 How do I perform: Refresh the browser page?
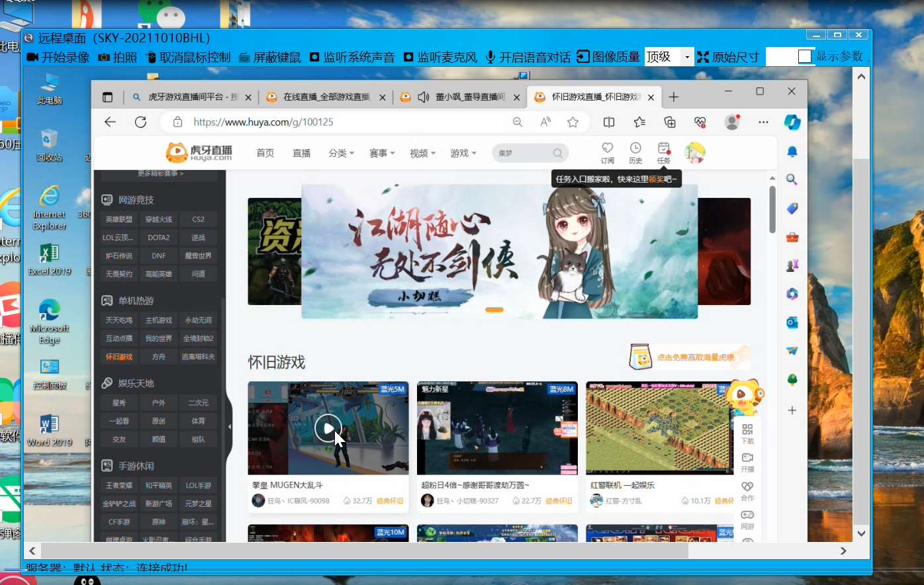[x=140, y=122]
